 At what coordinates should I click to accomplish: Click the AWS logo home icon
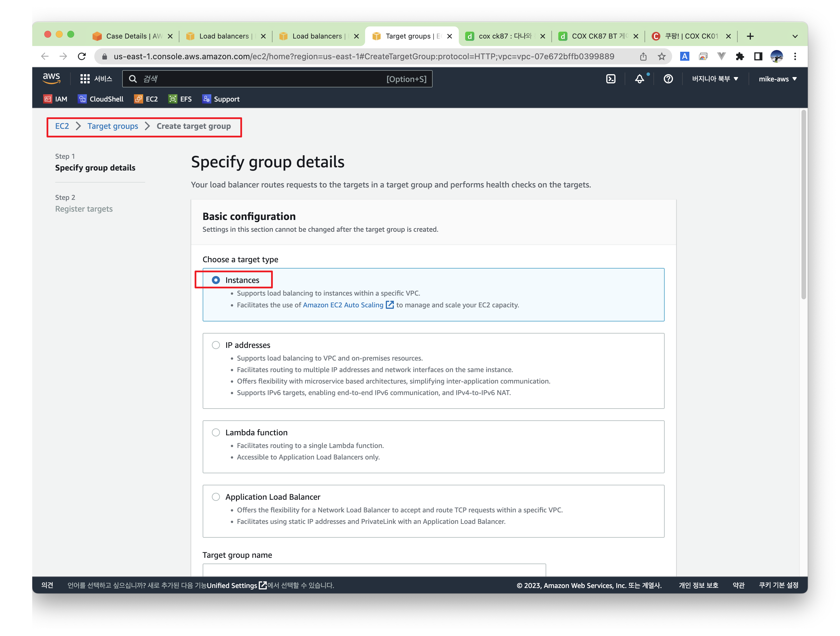click(51, 78)
